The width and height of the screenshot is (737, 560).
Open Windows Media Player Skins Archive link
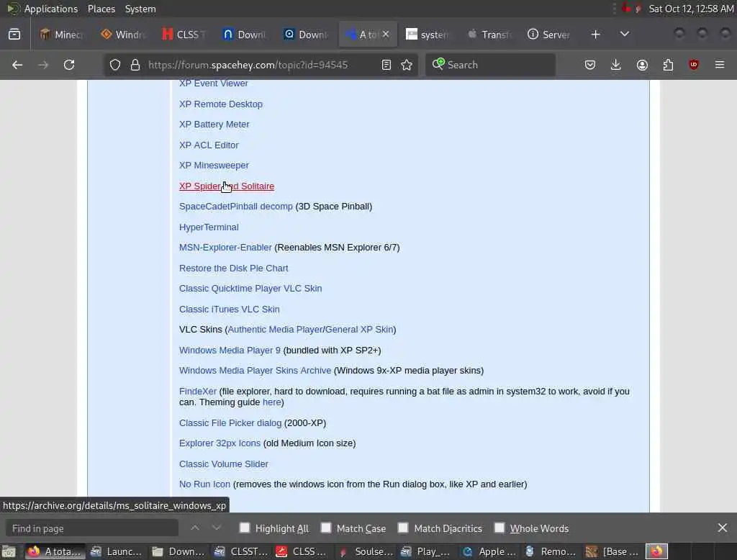pyautogui.click(x=256, y=371)
